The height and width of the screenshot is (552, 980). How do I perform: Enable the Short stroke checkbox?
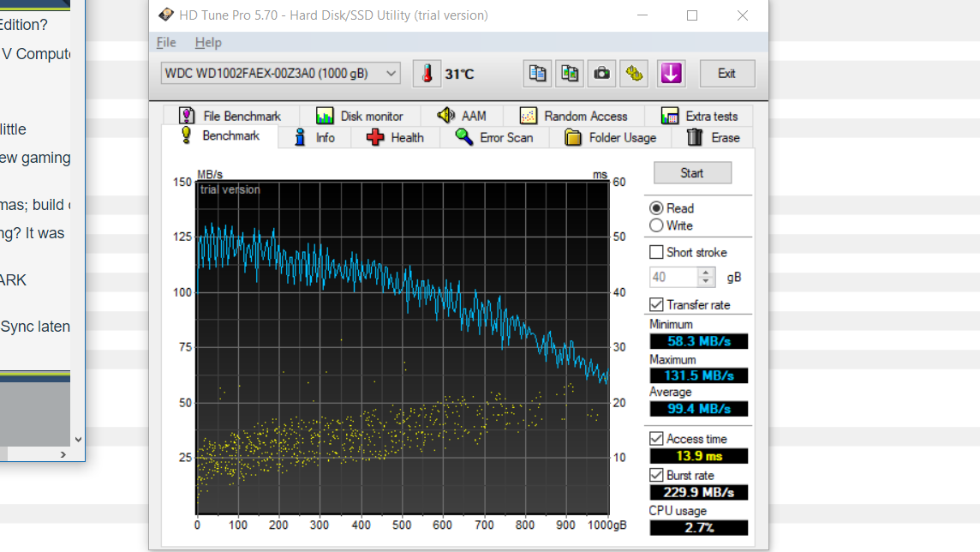tap(656, 253)
